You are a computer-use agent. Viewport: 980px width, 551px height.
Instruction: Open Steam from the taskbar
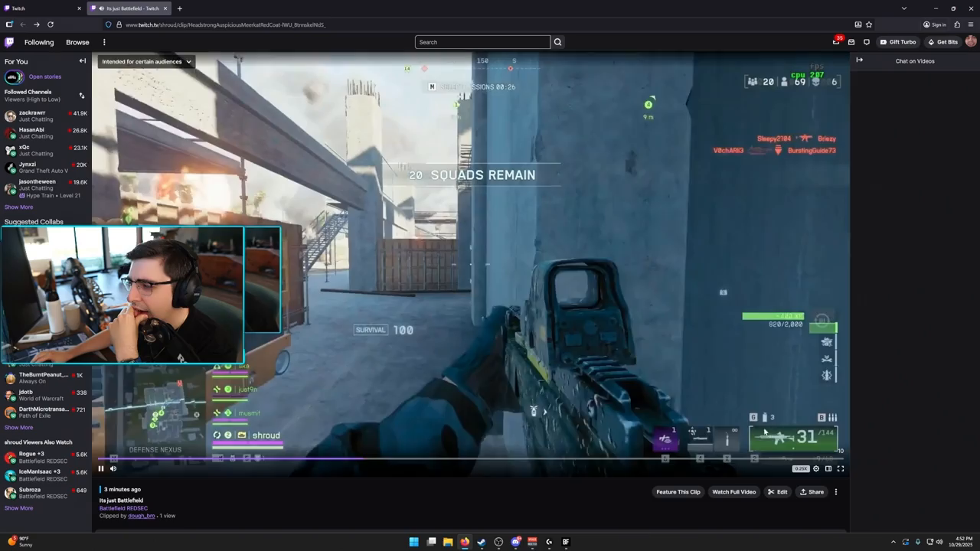482,542
